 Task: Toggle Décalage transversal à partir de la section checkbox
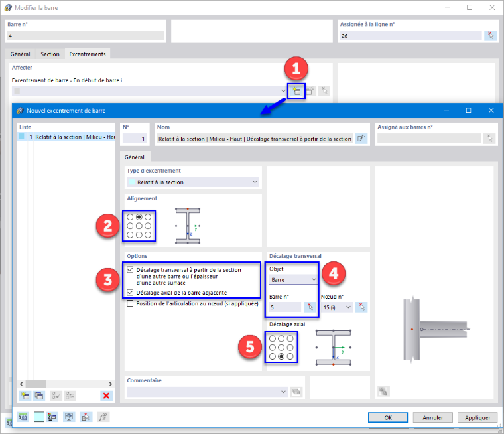(130, 269)
